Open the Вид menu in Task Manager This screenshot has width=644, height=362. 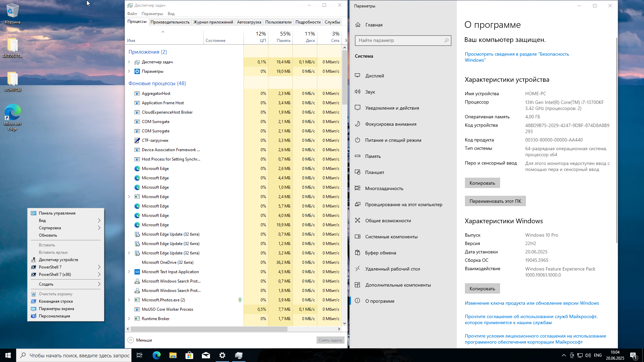(171, 14)
